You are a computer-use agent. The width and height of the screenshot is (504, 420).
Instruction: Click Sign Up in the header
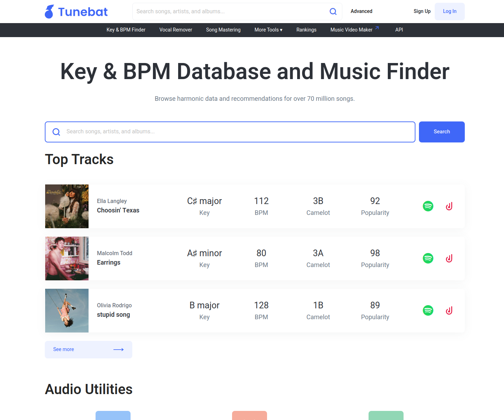pyautogui.click(x=422, y=11)
